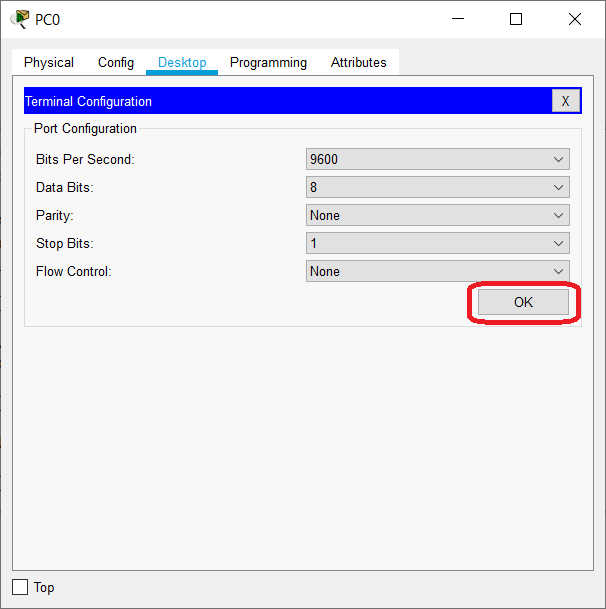Viewport: 606px width, 609px height.
Task: Click the Stop Bits label
Action: coord(64,243)
